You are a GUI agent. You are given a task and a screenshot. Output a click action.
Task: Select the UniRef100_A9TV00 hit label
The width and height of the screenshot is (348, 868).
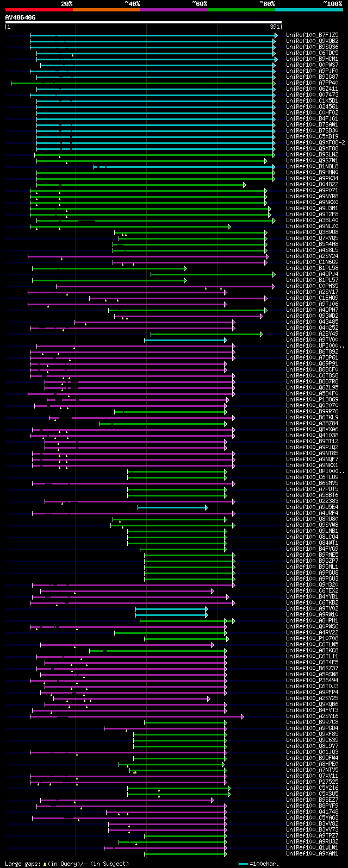(x=312, y=339)
